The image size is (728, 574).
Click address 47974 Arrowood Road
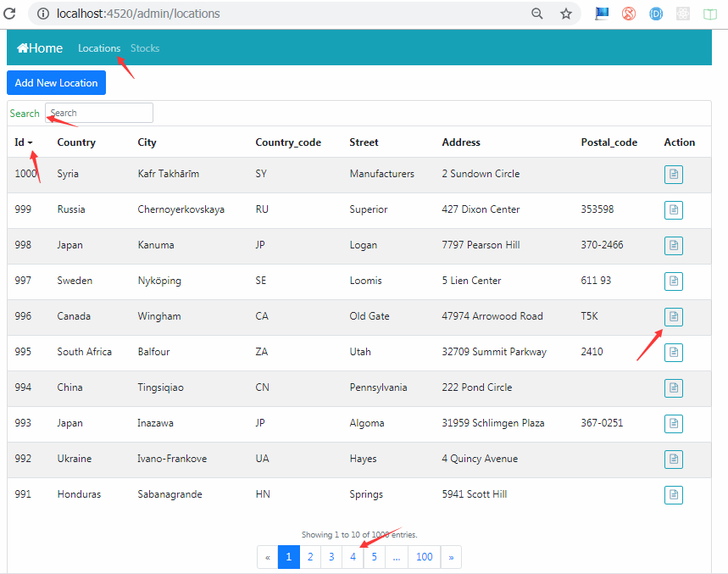492,316
